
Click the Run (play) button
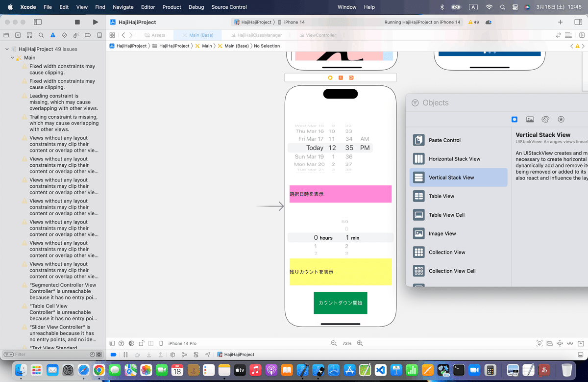tap(95, 22)
